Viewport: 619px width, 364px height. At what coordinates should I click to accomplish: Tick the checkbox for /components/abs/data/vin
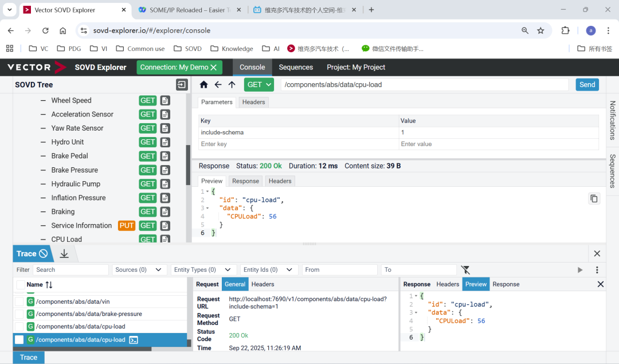point(19,302)
